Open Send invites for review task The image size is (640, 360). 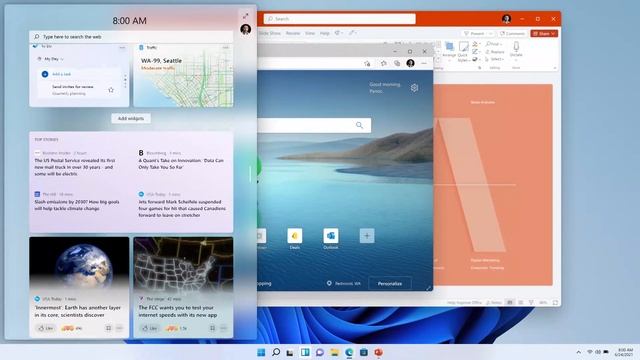(x=73, y=90)
